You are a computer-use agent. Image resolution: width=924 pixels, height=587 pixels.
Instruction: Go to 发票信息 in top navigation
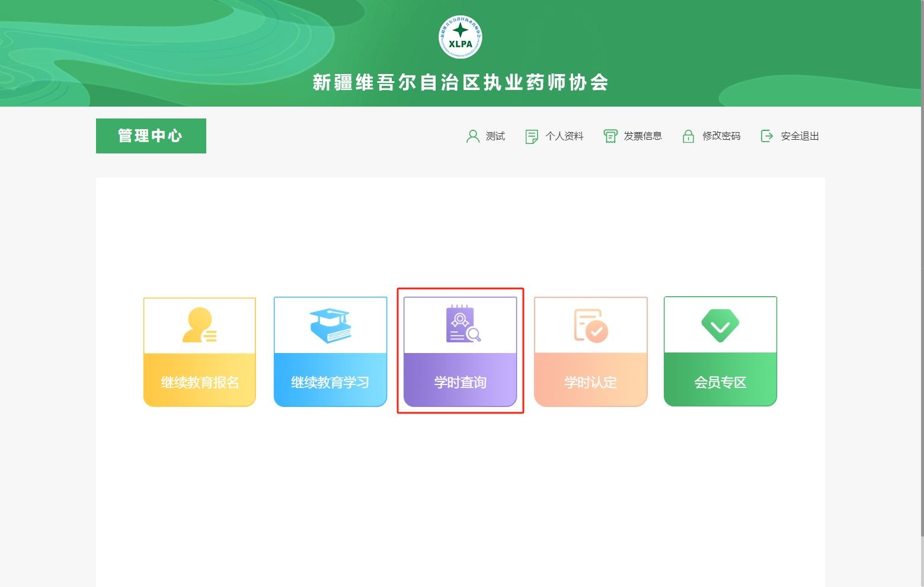click(x=642, y=136)
